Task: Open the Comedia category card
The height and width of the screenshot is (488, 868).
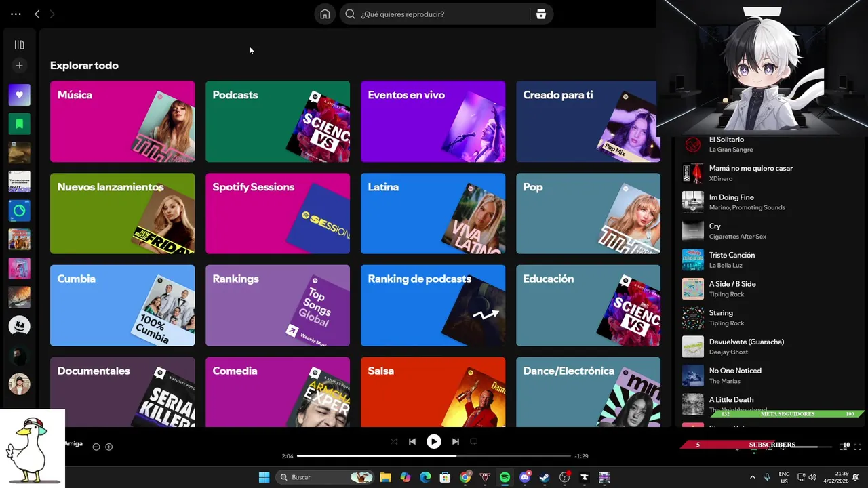Action: click(x=277, y=392)
